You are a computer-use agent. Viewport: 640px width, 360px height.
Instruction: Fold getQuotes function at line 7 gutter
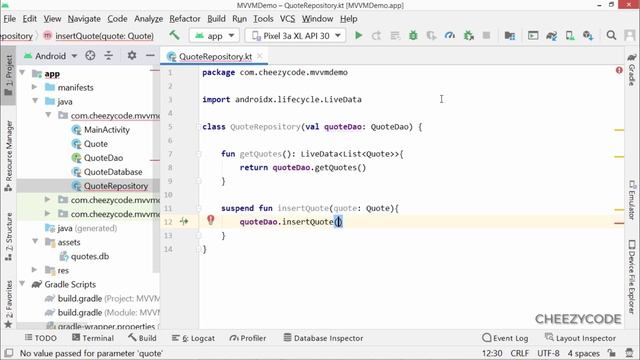[x=199, y=154]
